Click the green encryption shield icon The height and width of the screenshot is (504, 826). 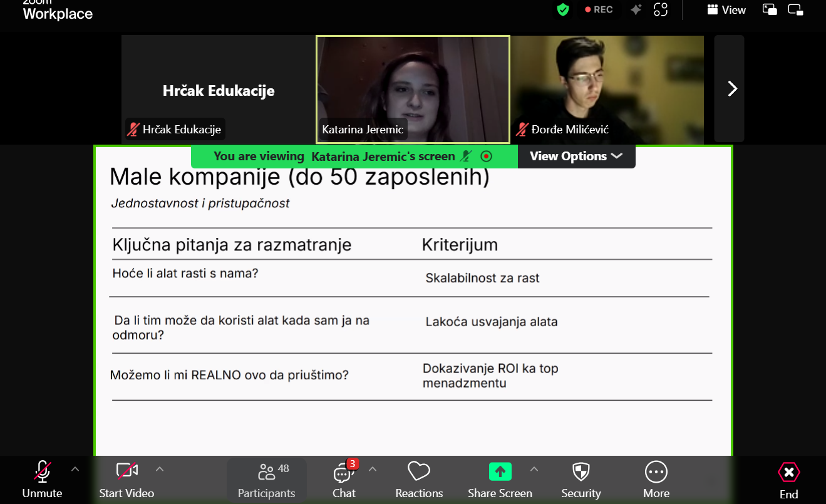(563, 10)
